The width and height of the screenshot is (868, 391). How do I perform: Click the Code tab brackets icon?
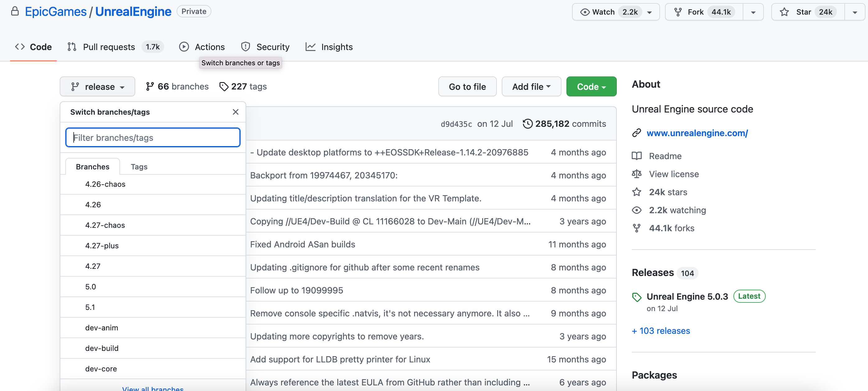coord(20,47)
